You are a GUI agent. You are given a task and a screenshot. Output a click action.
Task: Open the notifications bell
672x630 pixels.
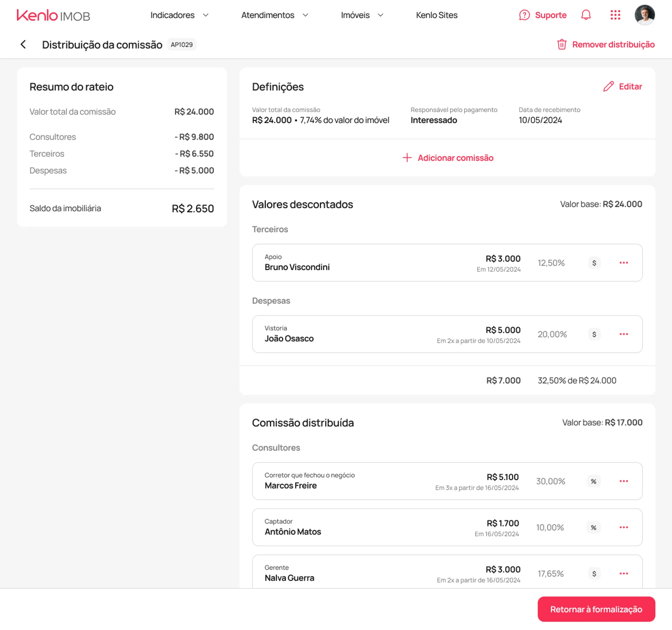coord(586,15)
